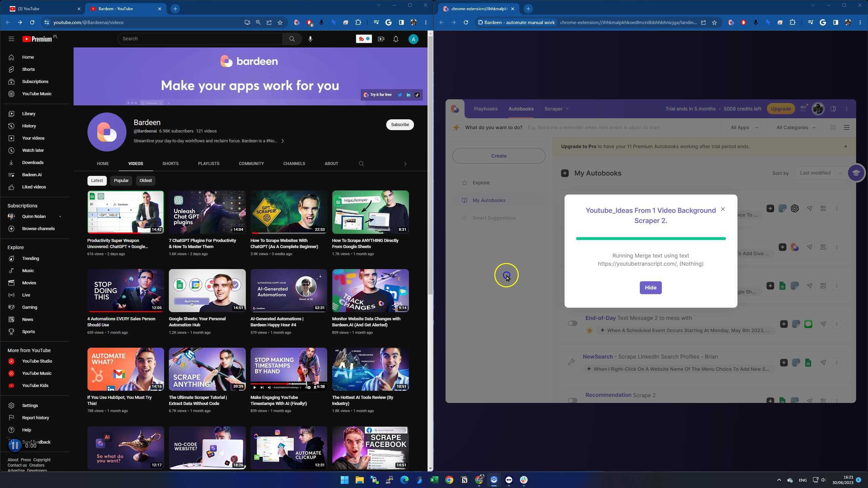Hide the running scraper dialog
This screenshot has width=868, height=488.
point(650,287)
